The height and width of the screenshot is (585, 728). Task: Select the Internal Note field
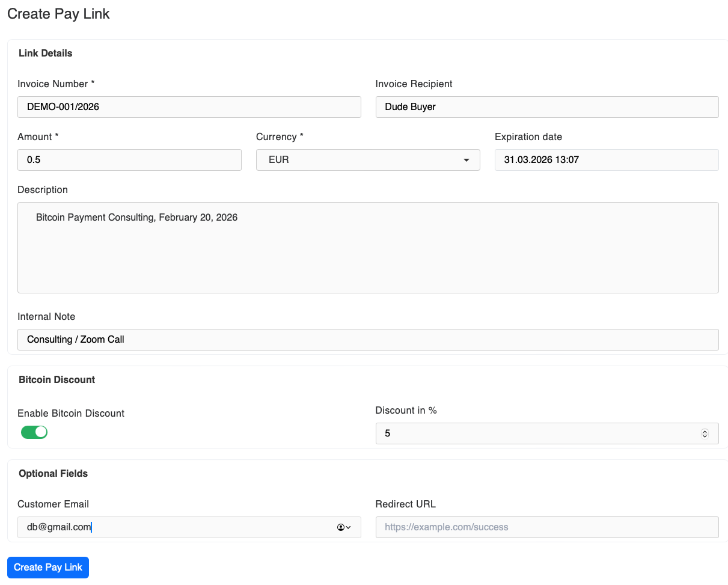[x=368, y=339]
